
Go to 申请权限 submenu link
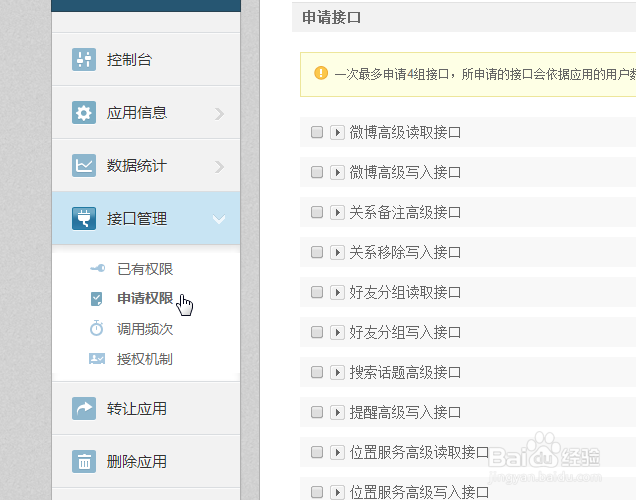coord(145,298)
